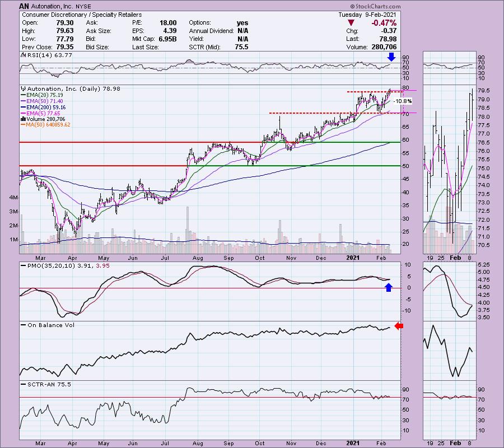The width and height of the screenshot is (504, 448).
Task: Click the Ask Size label
Action: tap(99, 31)
